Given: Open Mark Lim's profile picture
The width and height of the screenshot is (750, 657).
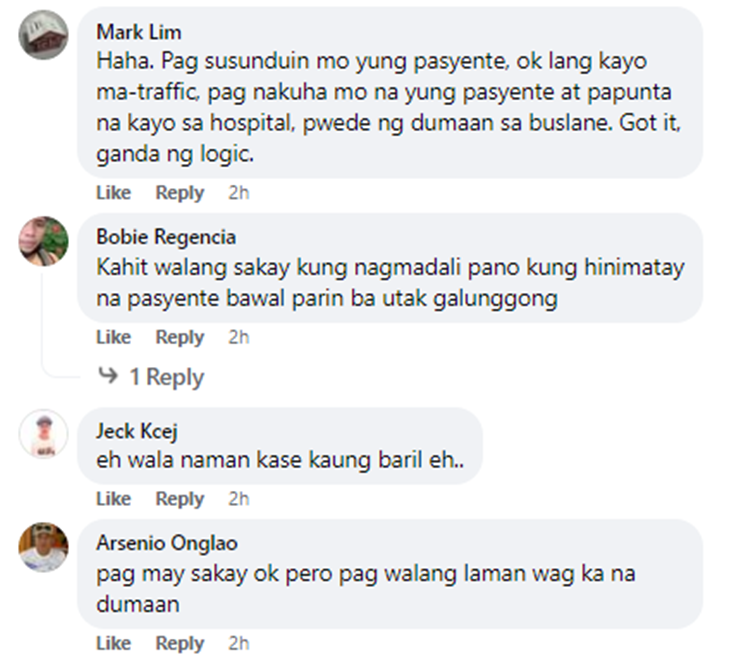Looking at the screenshot, I should 44,35.
